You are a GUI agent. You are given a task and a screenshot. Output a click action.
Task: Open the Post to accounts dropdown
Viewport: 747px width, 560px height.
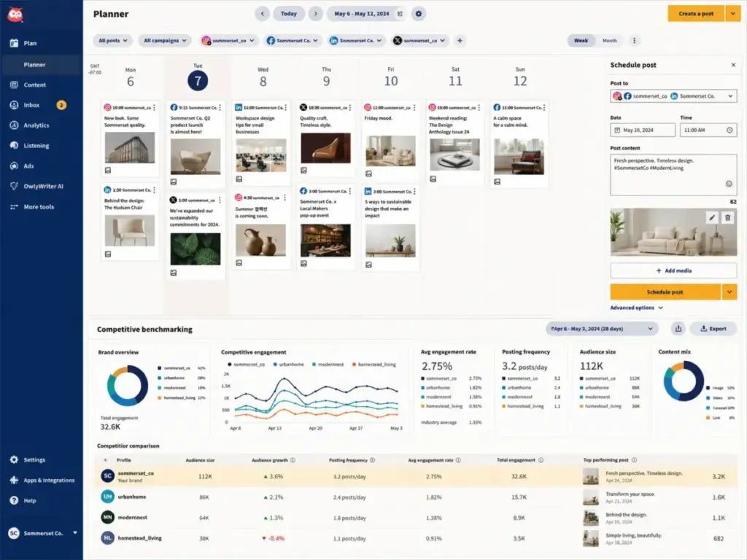(x=673, y=96)
